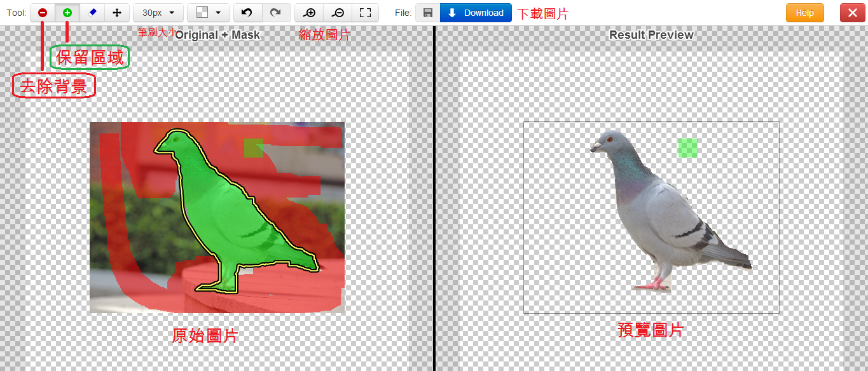This screenshot has width=868, height=371.
Task: Click the result preview pigeon image
Action: (x=651, y=217)
